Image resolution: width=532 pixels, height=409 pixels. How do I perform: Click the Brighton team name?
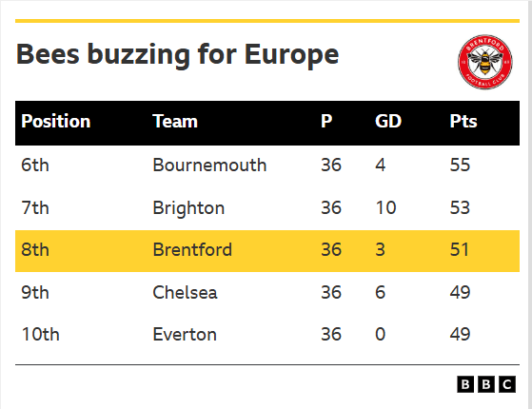(x=188, y=208)
